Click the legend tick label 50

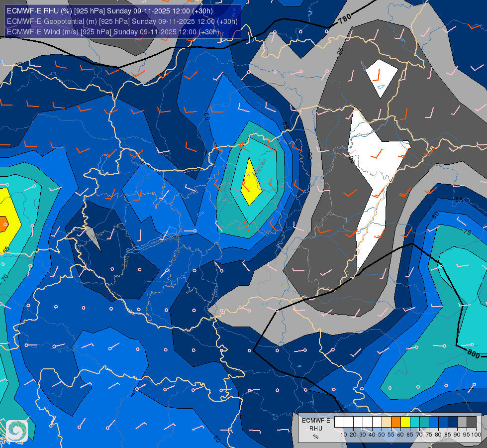click(382, 435)
